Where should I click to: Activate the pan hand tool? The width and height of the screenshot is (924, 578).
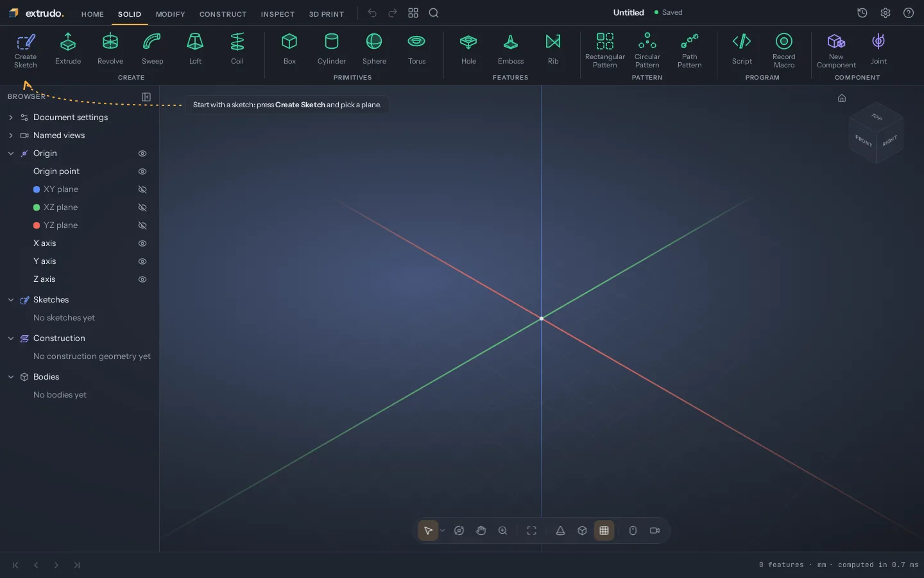[481, 530]
